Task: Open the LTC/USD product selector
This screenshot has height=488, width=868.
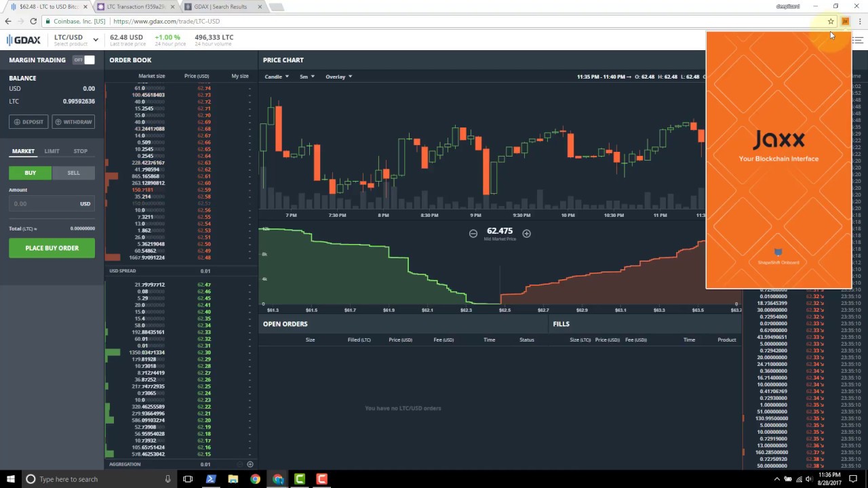Action: point(76,40)
